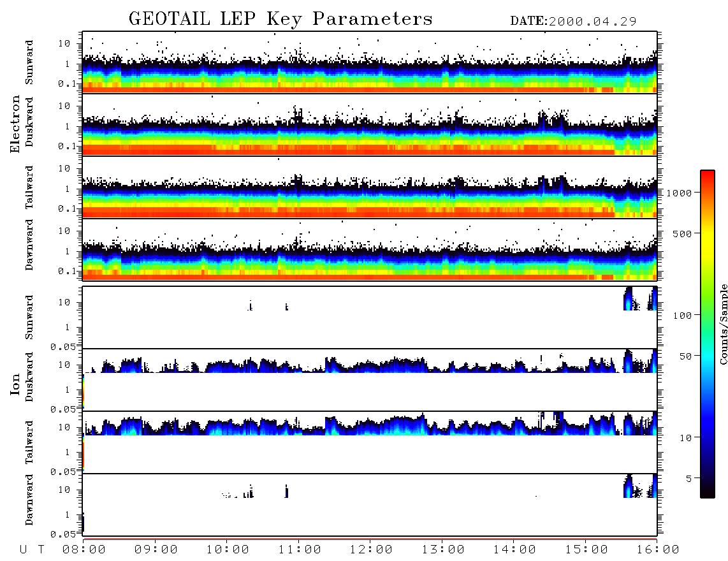Click the 10:00 time tick label

point(228,550)
